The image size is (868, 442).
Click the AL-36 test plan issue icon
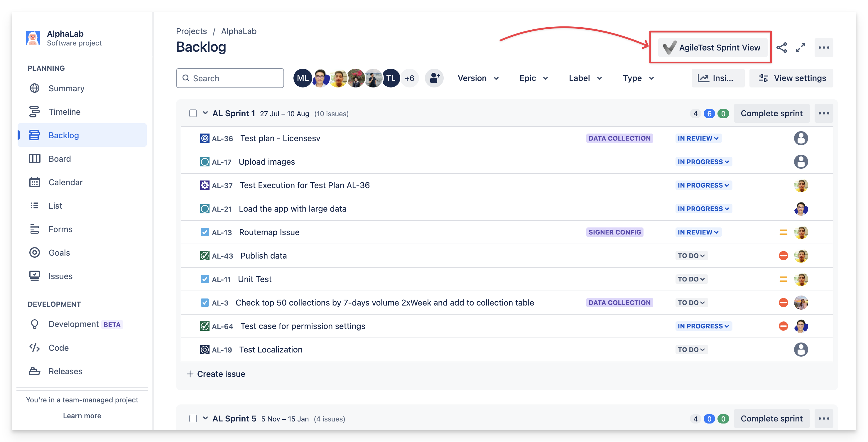point(205,139)
